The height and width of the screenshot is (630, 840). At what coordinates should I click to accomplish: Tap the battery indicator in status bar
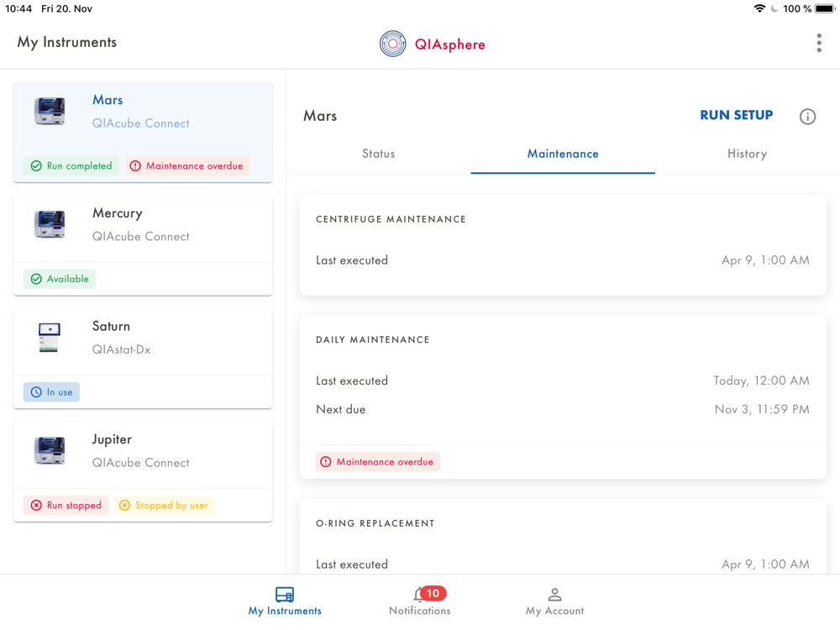(825, 8)
